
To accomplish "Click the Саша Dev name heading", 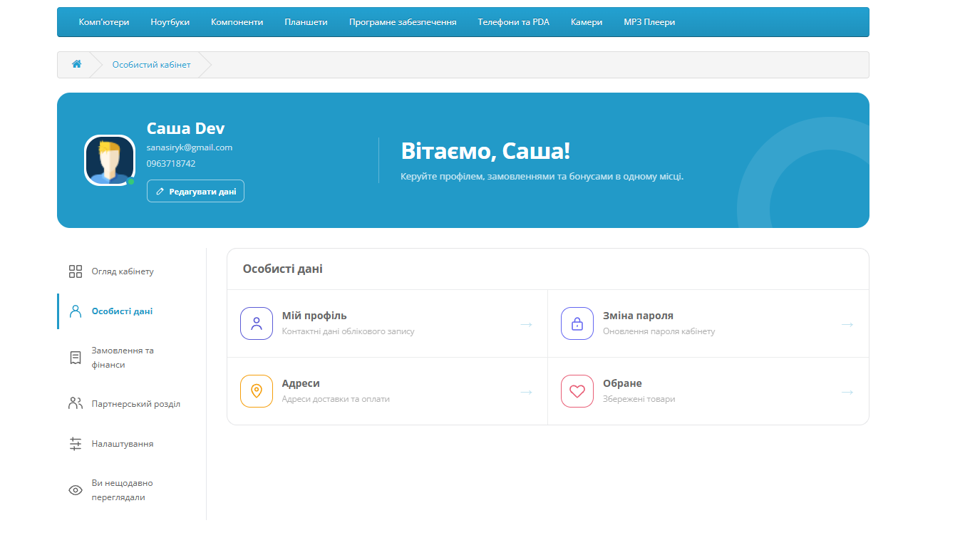I will click(x=186, y=128).
